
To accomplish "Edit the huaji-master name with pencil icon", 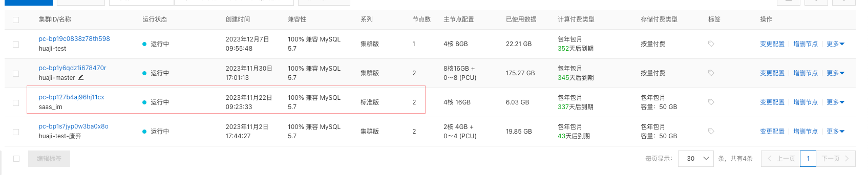I will [81, 78].
